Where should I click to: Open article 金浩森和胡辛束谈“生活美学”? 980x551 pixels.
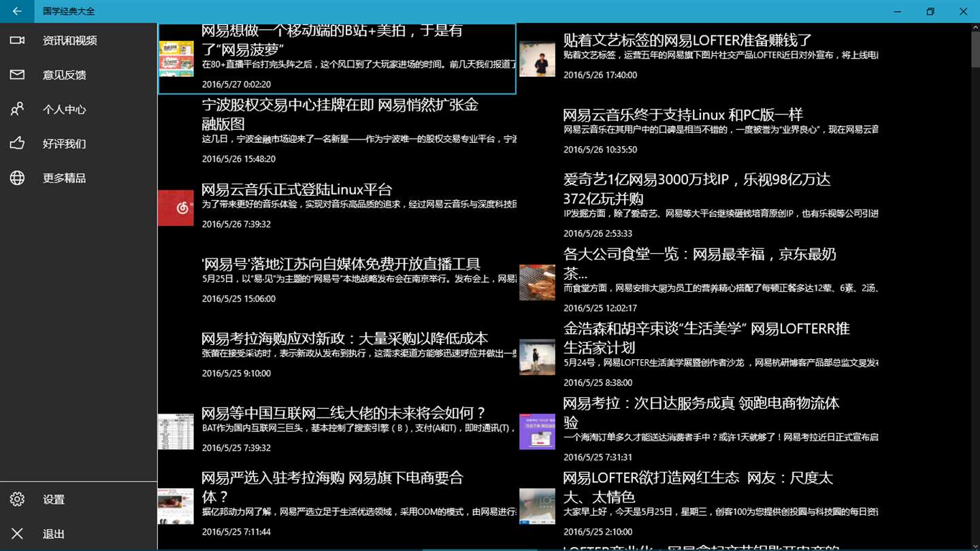[698, 356]
